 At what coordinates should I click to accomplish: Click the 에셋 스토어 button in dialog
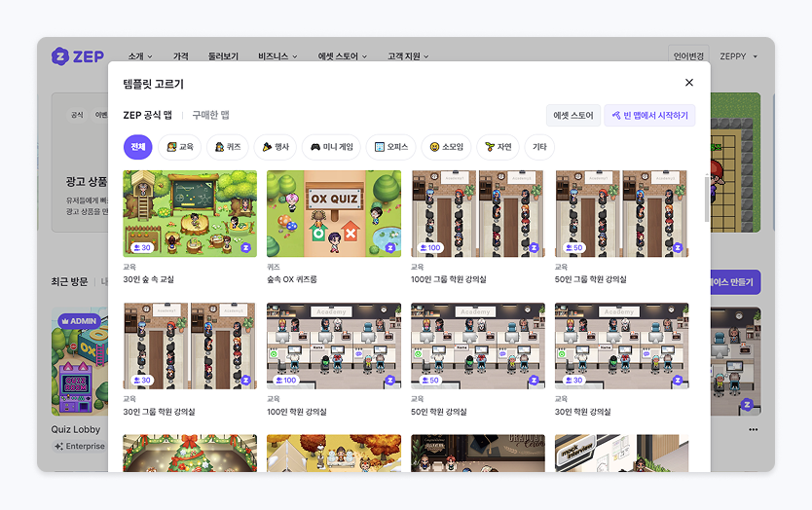click(x=573, y=116)
